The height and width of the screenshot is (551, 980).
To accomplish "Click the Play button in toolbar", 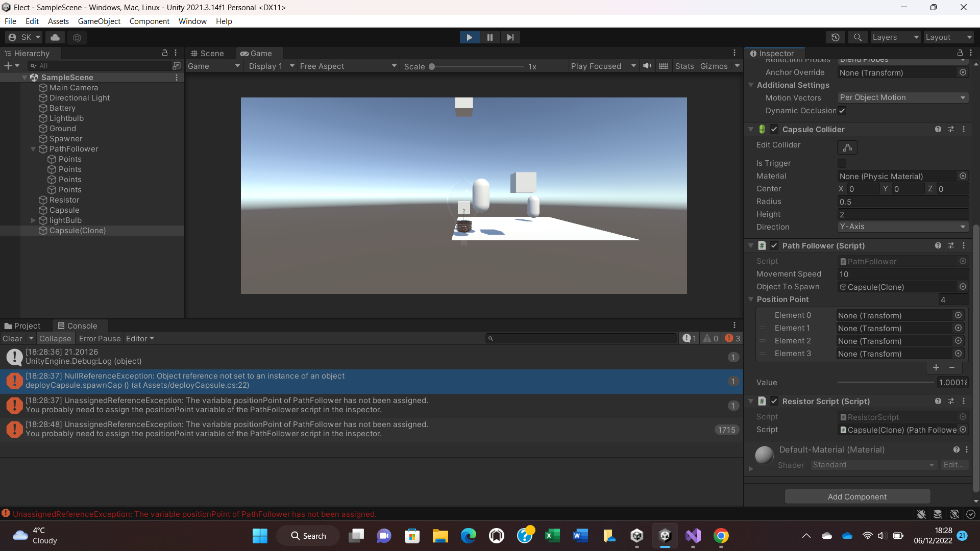I will 469,37.
